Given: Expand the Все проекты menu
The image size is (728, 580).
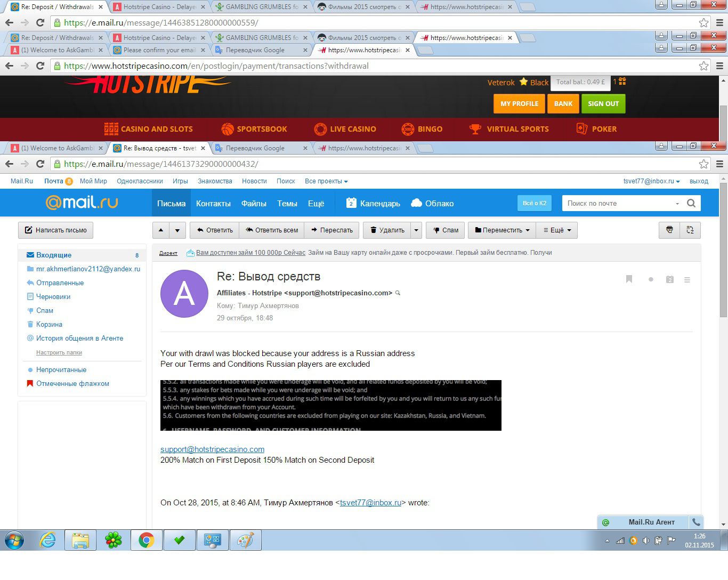Looking at the screenshot, I should [x=326, y=181].
